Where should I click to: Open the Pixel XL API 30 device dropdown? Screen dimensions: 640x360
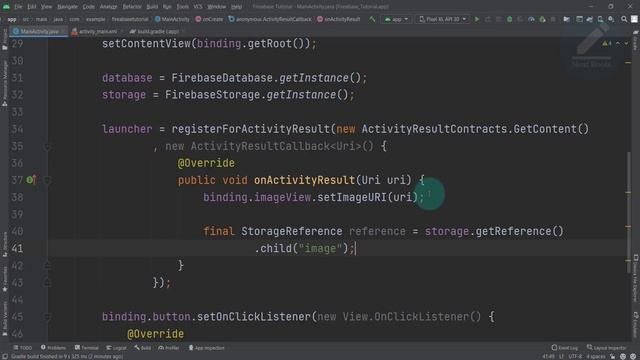coord(442,19)
